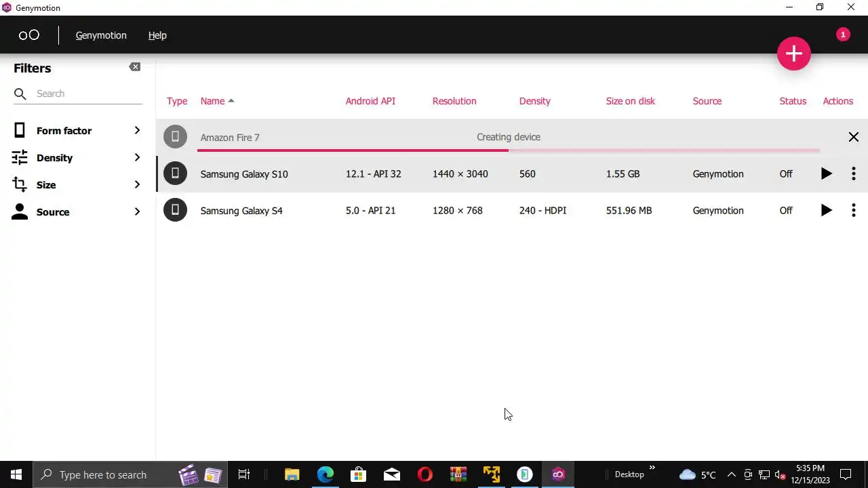Add a new virtual device with plus button
This screenshot has width=868, height=488.
793,54
